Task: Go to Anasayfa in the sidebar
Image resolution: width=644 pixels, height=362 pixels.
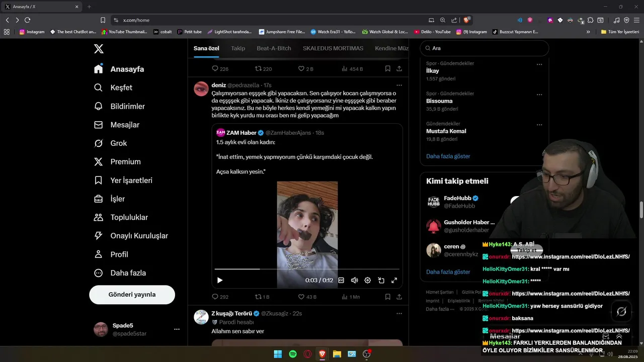Action: click(x=119, y=69)
